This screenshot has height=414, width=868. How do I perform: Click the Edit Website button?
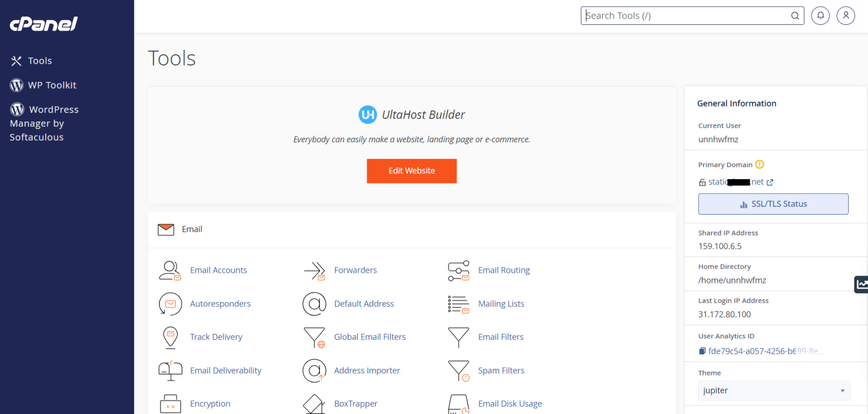[411, 171]
